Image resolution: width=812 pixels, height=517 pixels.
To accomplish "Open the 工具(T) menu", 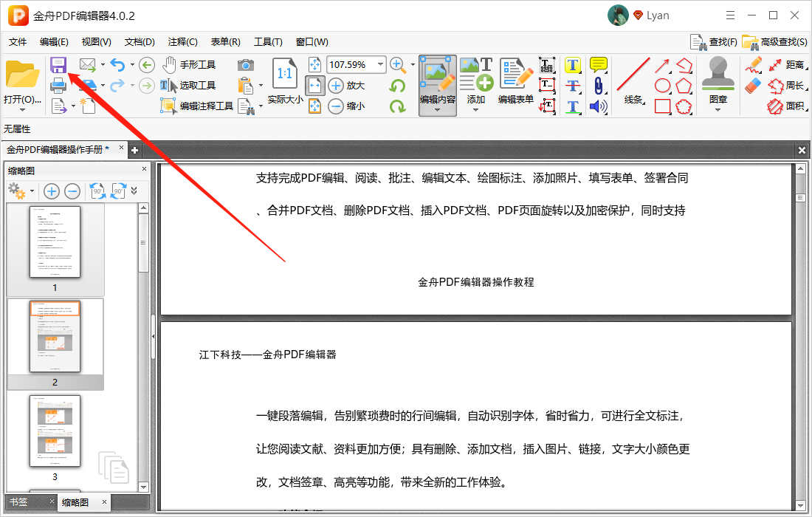I will pos(268,42).
